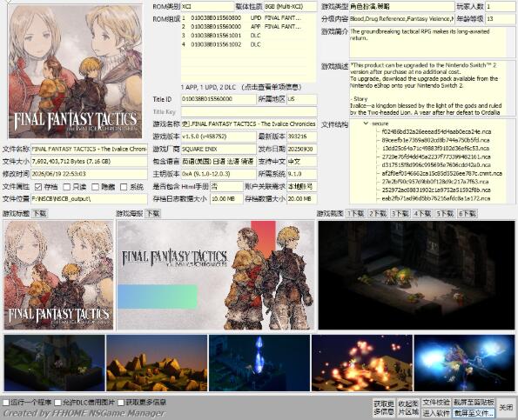This screenshot has width=518, height=420.
Task: Open the blue lightning summon screenshot thumbnail
Action: (465, 363)
